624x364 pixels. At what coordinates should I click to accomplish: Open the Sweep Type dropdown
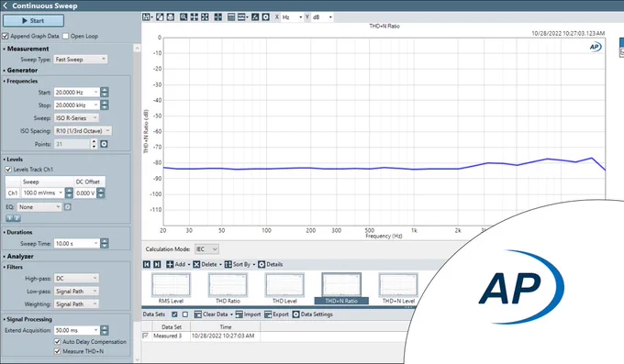(81, 60)
